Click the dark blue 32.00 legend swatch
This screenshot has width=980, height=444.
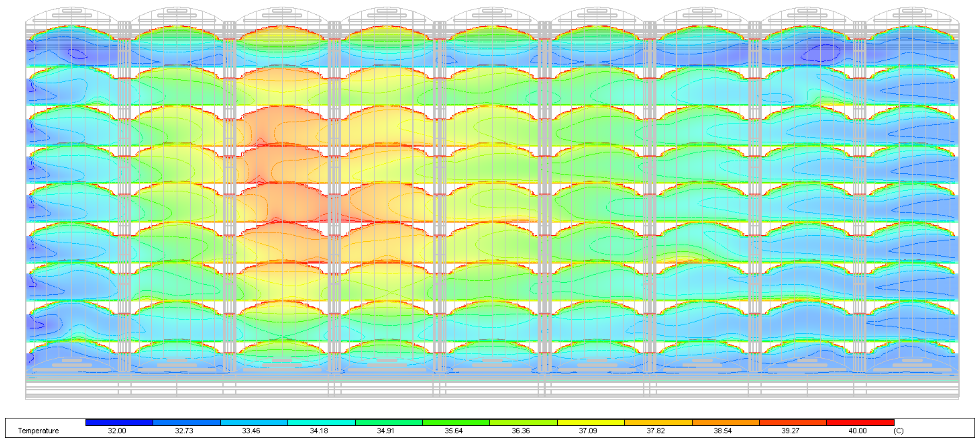pos(119,422)
